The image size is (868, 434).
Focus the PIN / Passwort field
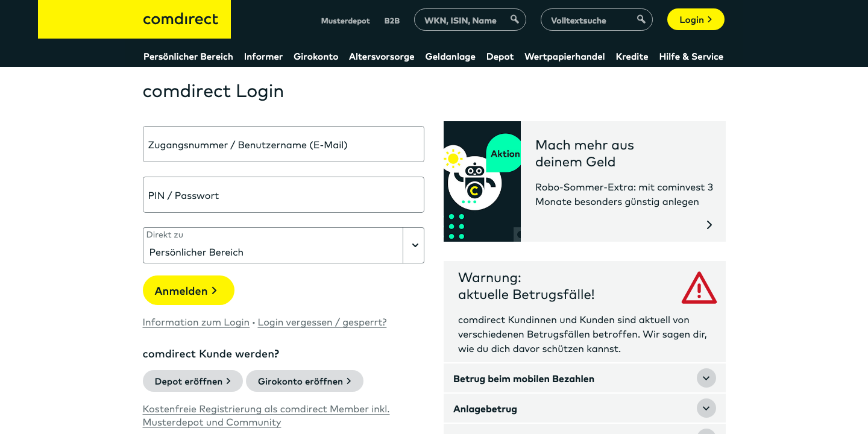(x=283, y=195)
